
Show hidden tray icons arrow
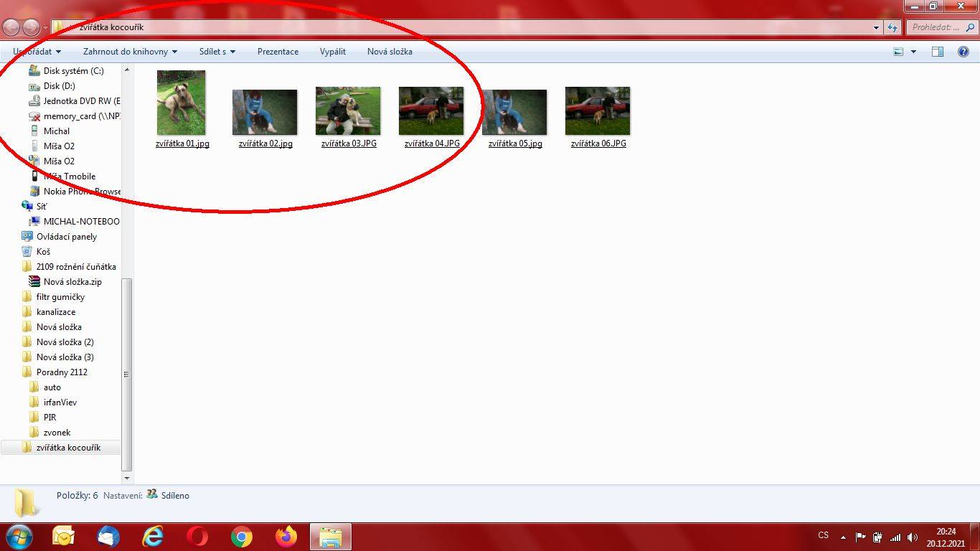843,537
